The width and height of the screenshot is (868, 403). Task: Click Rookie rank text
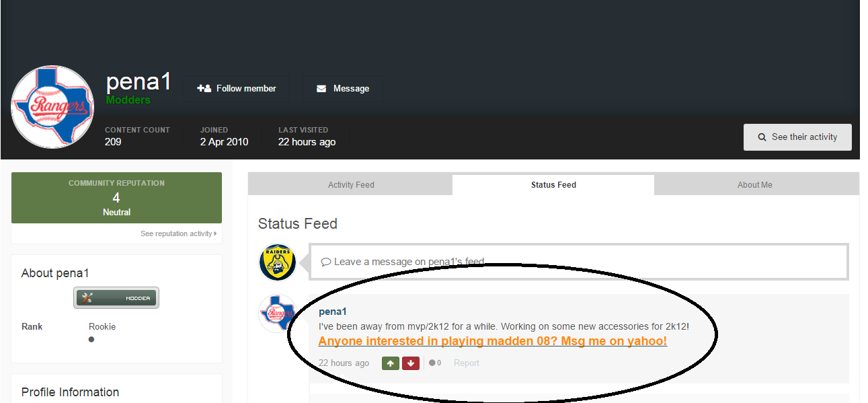pos(102,327)
